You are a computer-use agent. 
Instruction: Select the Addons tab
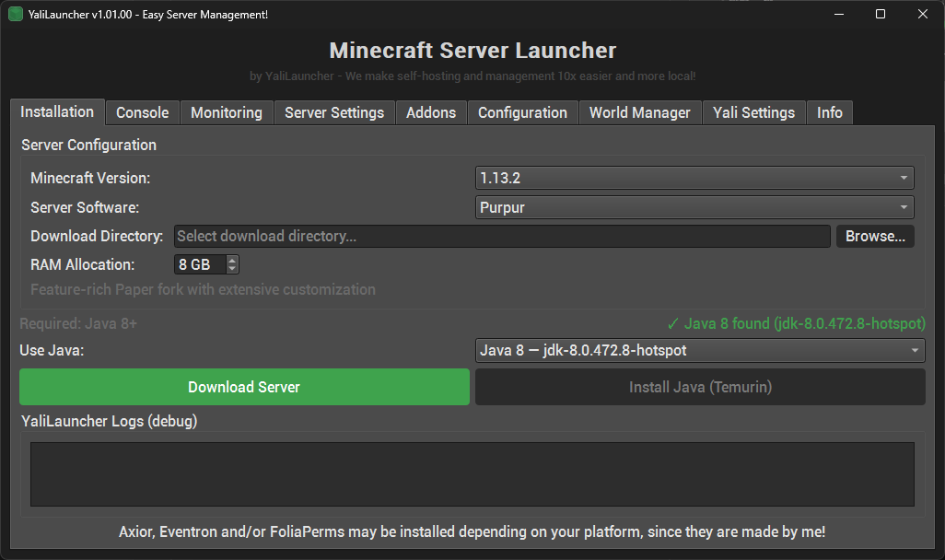point(431,112)
